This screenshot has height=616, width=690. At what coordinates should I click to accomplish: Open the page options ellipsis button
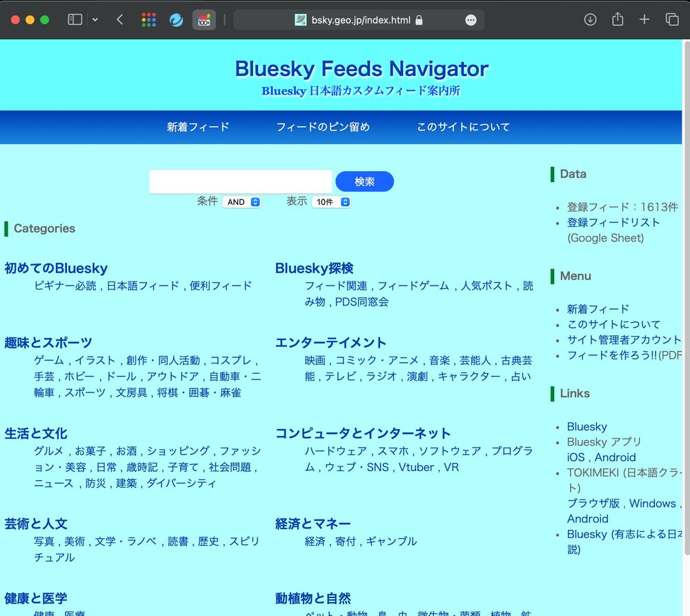471,20
